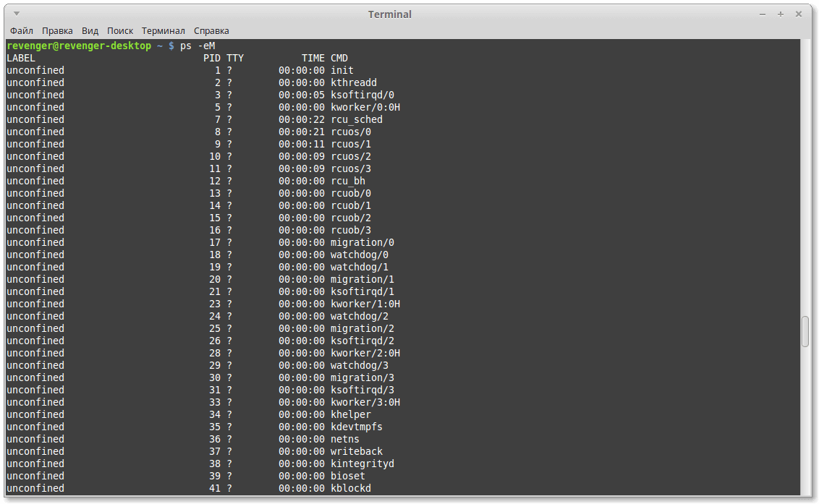
Task: Click the 'rcu_bh' process name
Action: click(x=348, y=181)
